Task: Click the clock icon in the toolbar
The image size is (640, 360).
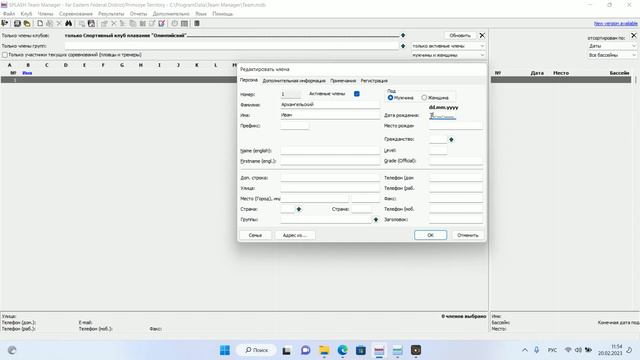Action: [174, 23]
